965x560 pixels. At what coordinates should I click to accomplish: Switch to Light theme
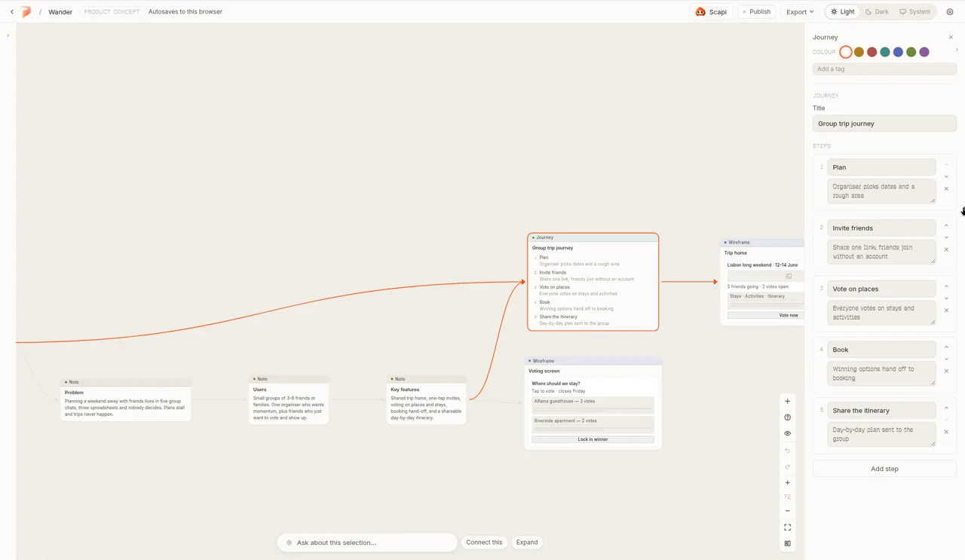coord(843,12)
